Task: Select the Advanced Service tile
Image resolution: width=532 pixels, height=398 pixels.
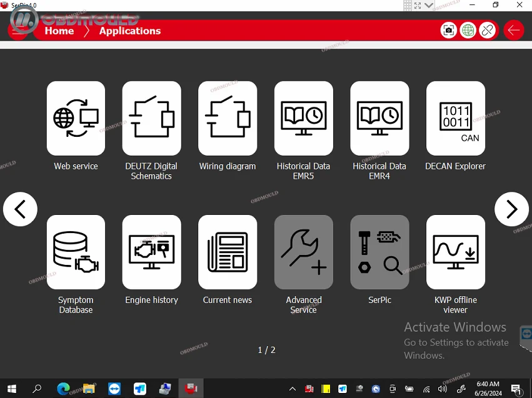Action: 304,252
